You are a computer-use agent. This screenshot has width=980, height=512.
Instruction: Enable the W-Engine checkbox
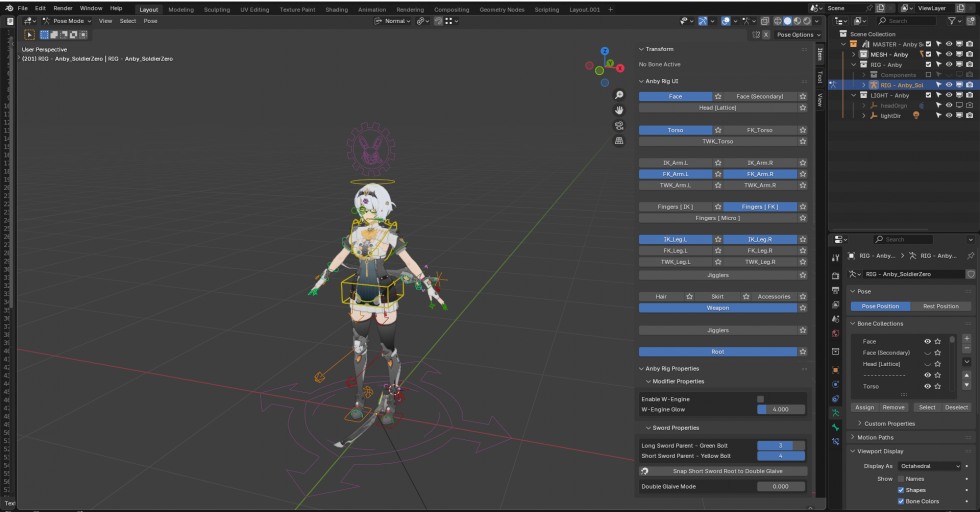pos(760,399)
